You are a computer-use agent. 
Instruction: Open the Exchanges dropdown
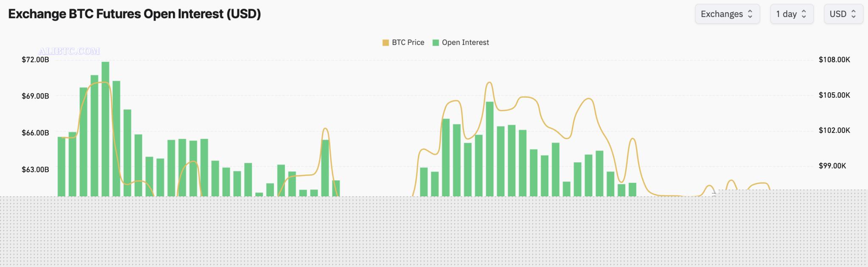(727, 14)
